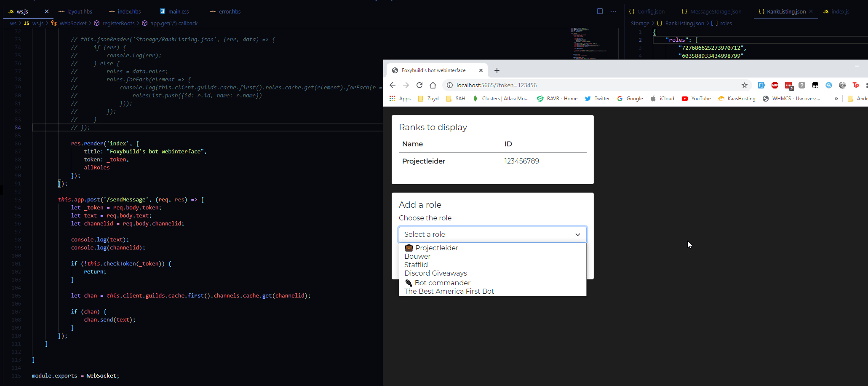
Task: Open the editor more actions ellipsis
Action: pyautogui.click(x=613, y=11)
